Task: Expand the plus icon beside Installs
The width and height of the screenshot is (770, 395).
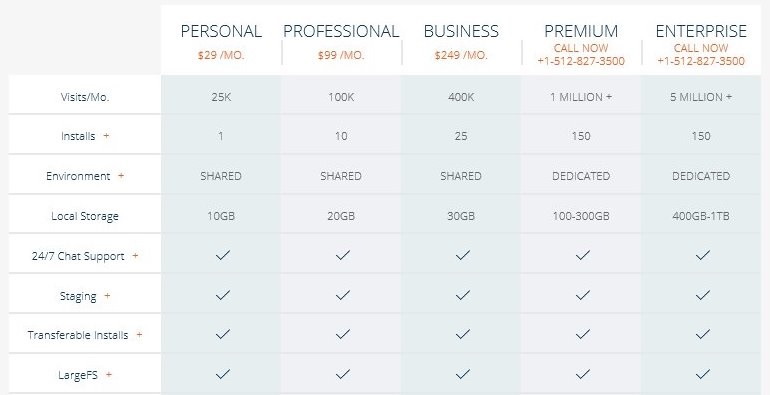Action: click(x=106, y=136)
